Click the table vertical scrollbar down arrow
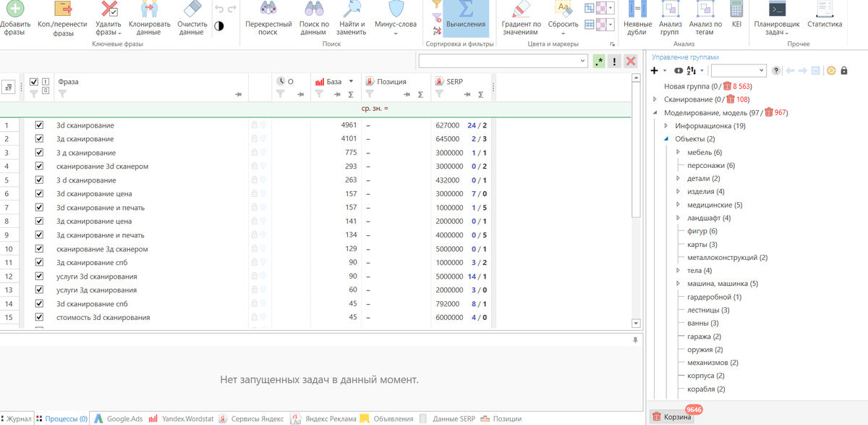 coord(636,324)
